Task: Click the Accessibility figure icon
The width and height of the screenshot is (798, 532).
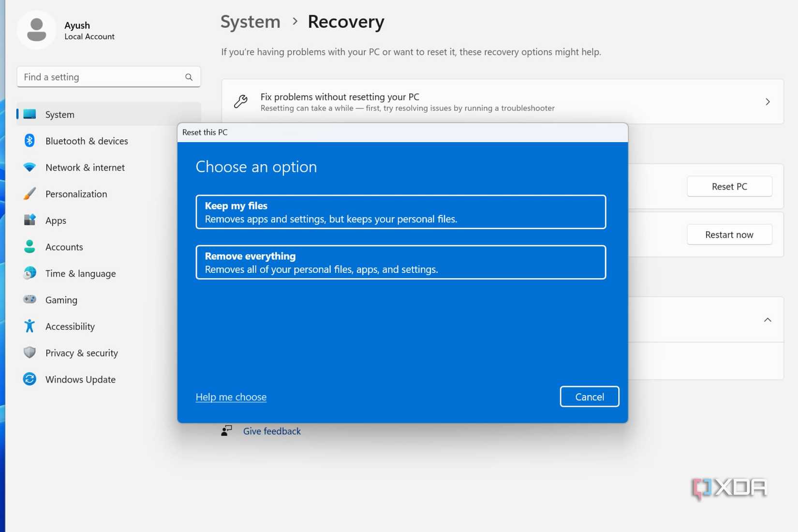Action: tap(30, 326)
